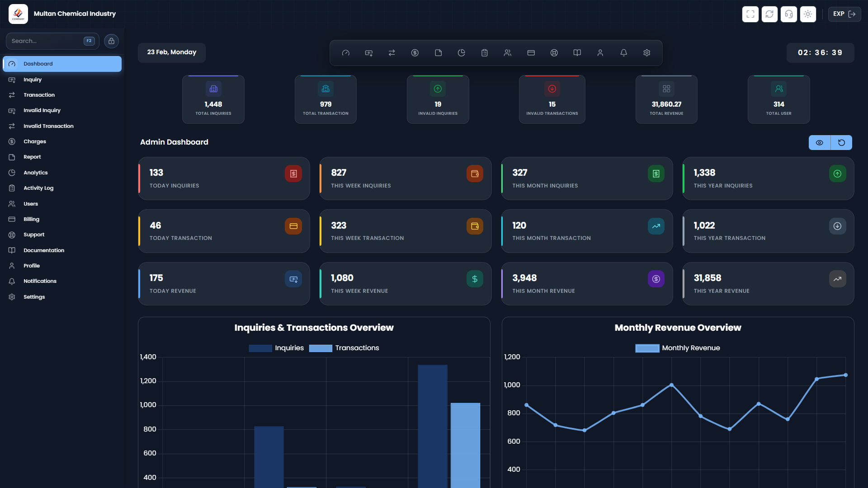Screen dimensions: 868x488
Task: Refresh data with the sync icon
Action: (x=769, y=14)
